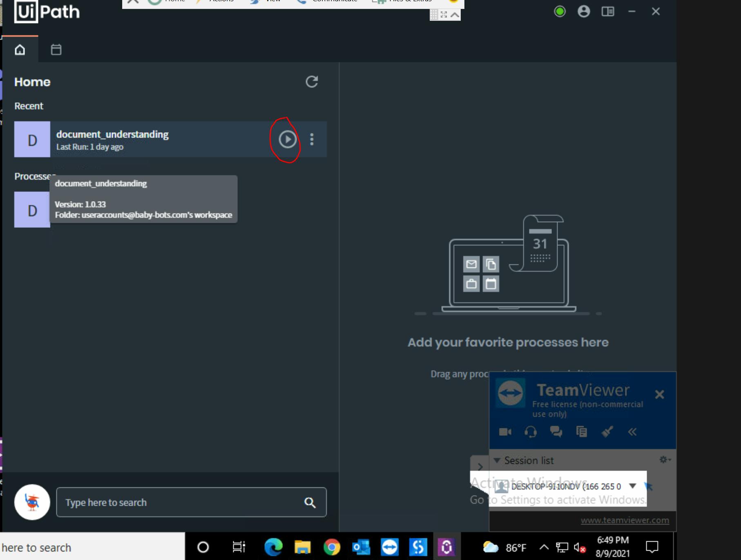Expand the DESKTOP-9I10NDV session dropdown
Screen dimensions: 741x560
pyautogui.click(x=633, y=486)
